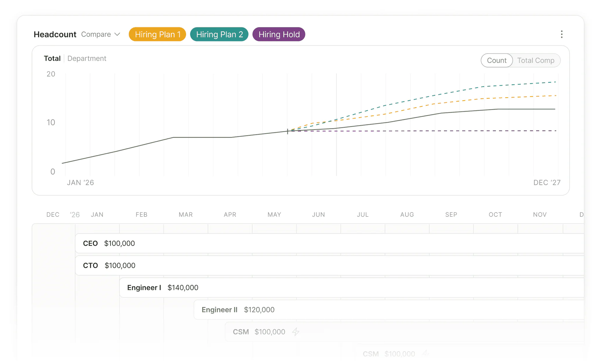Click the NOV month header in timeline
Image resolution: width=601 pixels, height=364 pixels.
(x=540, y=215)
